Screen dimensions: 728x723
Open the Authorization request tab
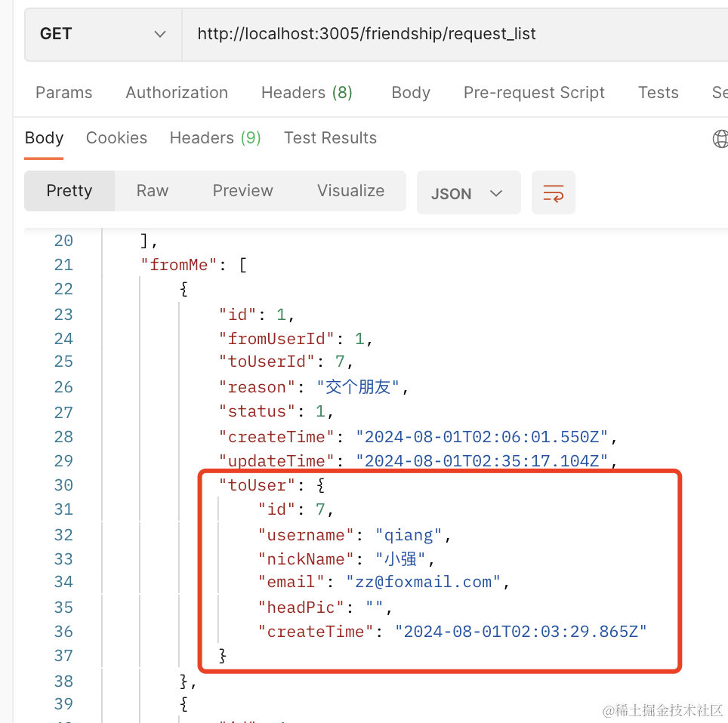pos(177,93)
